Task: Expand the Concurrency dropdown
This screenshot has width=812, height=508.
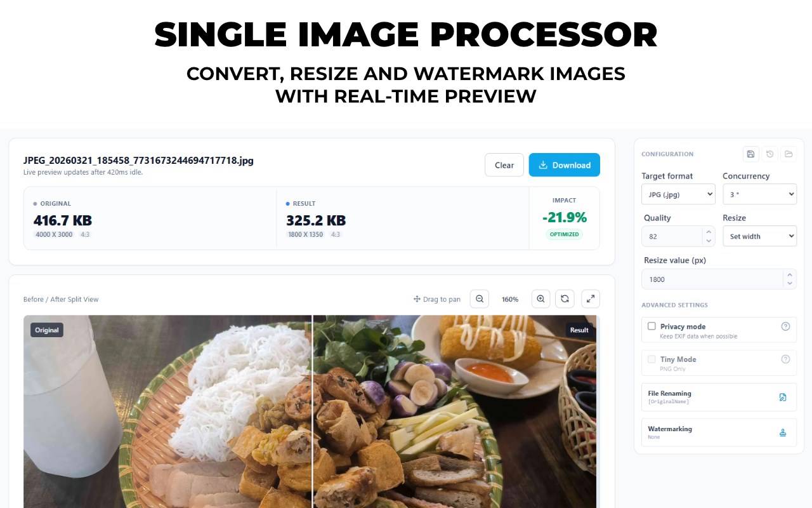Action: pos(759,194)
